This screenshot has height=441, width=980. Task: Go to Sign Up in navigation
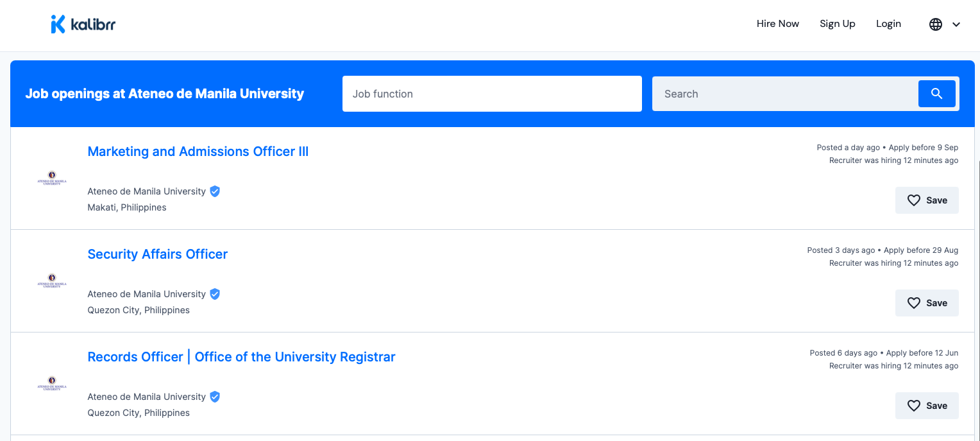837,24
